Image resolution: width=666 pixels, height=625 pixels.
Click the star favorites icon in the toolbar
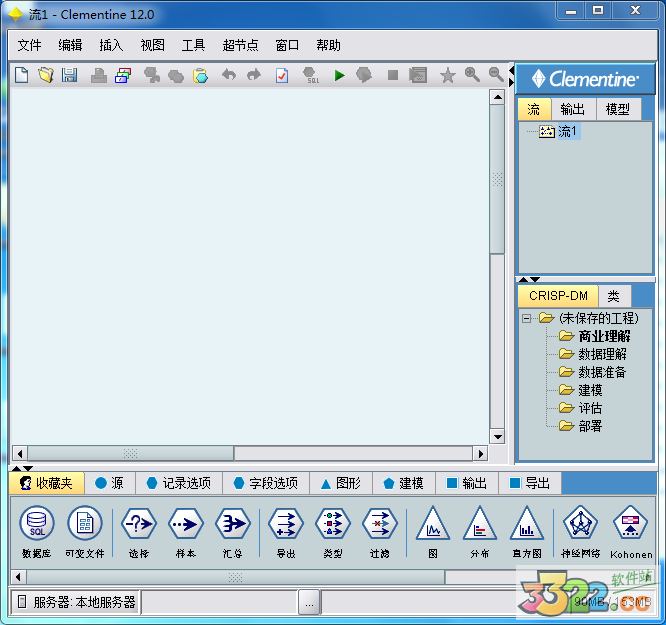coord(448,76)
